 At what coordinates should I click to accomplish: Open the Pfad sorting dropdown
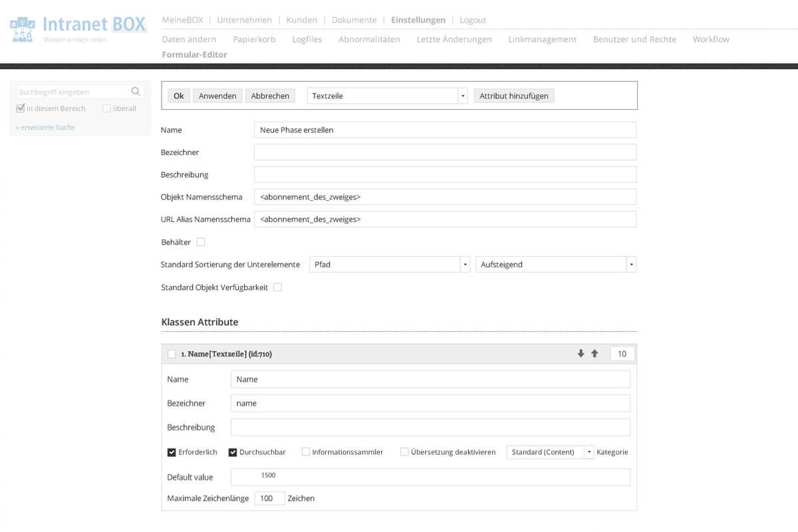pos(390,265)
